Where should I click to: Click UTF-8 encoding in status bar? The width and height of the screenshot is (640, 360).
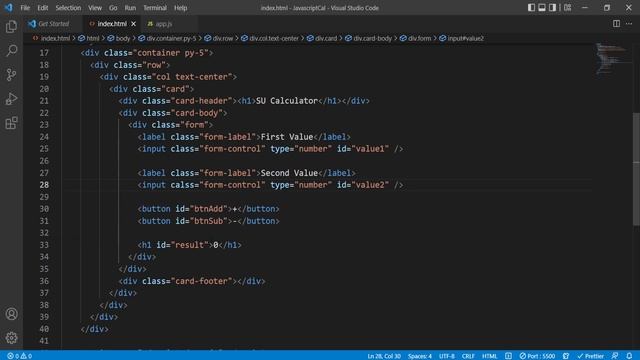[x=447, y=356]
